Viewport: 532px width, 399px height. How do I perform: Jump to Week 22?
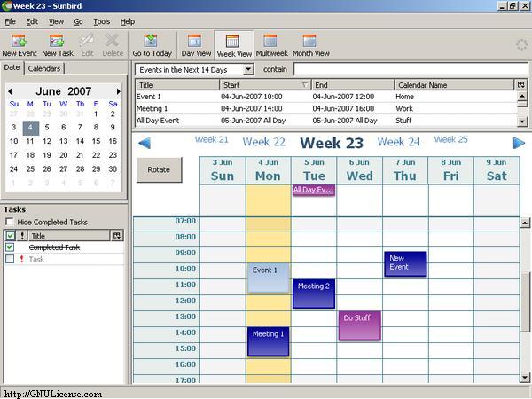click(264, 142)
